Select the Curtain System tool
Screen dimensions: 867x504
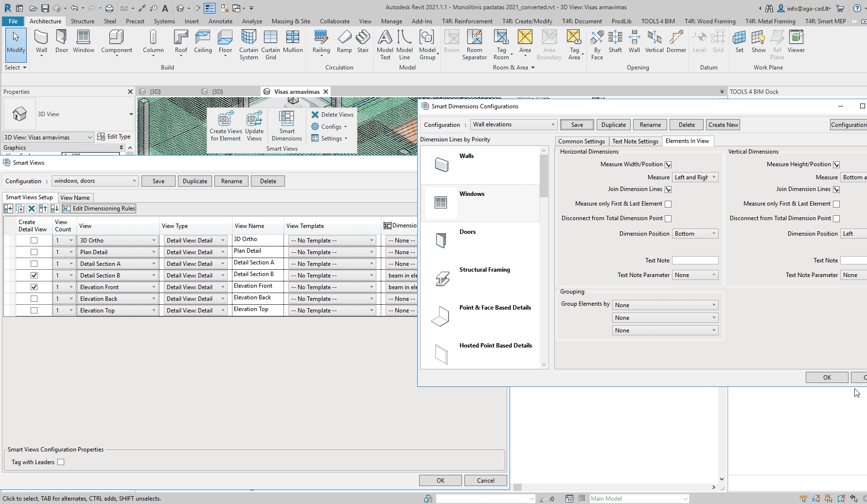tap(248, 45)
